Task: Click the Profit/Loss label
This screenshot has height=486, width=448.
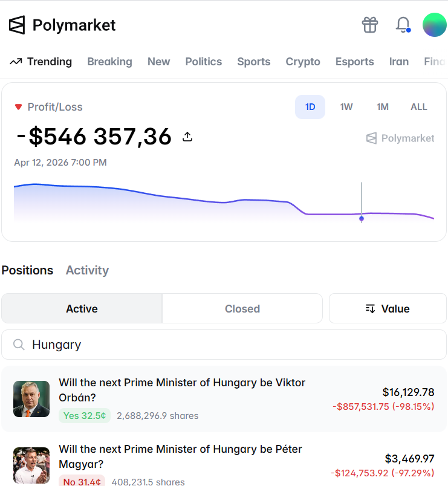Action: pyautogui.click(x=55, y=107)
